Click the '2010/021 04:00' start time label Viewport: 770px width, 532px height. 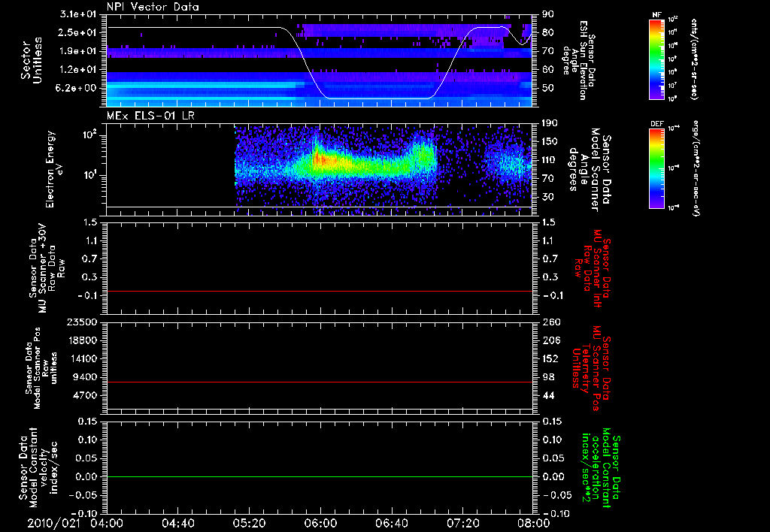click(76, 524)
